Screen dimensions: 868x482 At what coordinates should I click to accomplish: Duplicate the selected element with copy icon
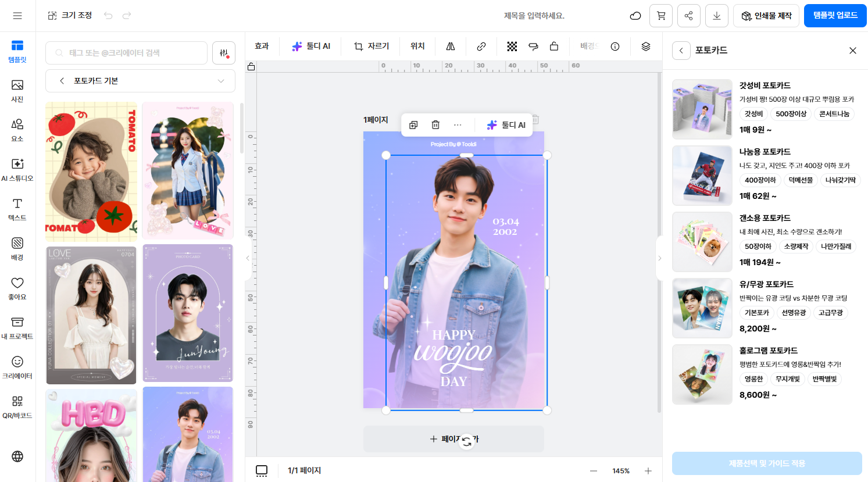[x=413, y=125]
